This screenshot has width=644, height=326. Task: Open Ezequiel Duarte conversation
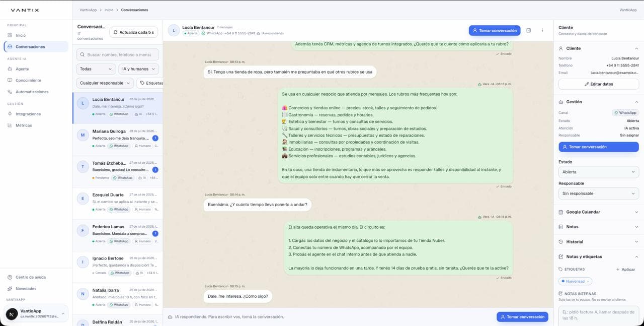pos(118,203)
